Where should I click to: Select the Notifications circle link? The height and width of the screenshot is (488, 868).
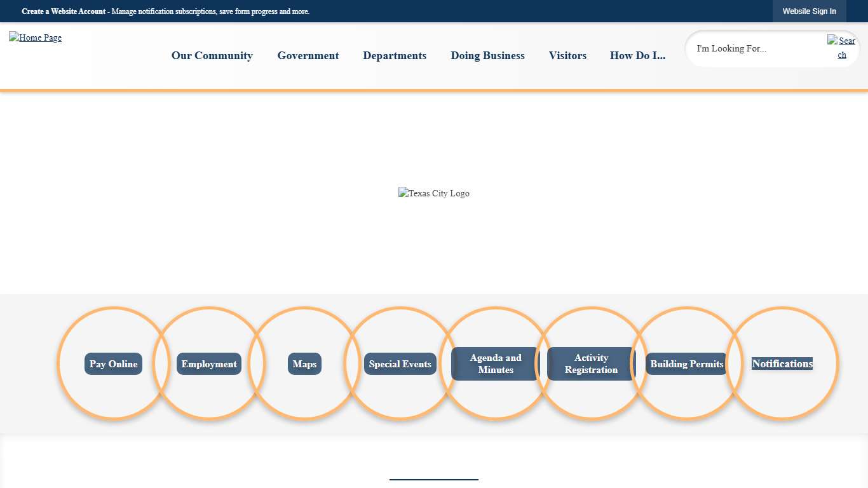[782, 364]
